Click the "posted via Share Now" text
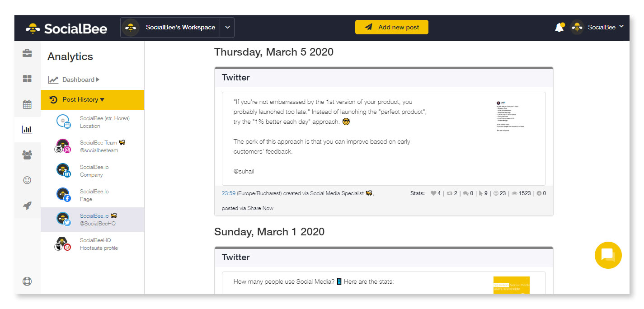644x309 pixels. click(248, 208)
